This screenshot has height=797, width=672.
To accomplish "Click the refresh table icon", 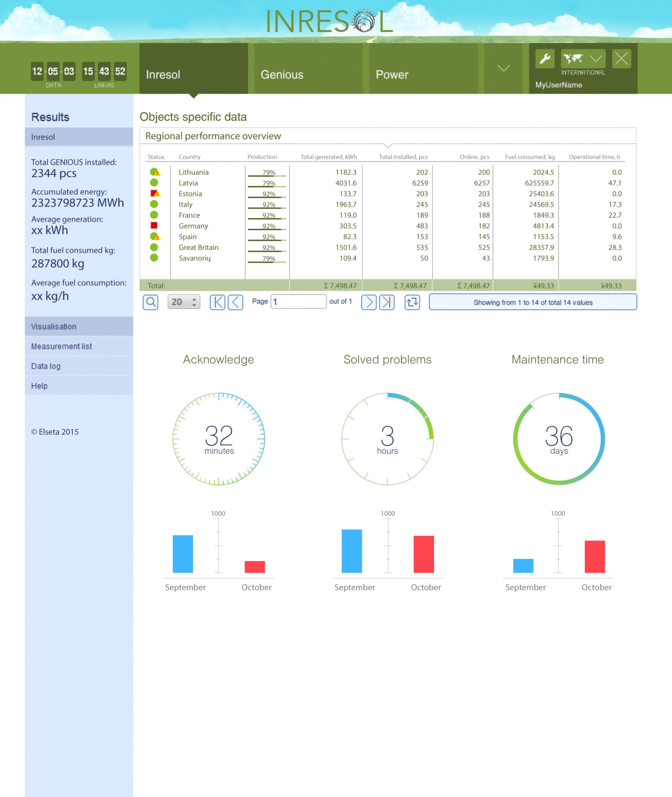I will pyautogui.click(x=412, y=302).
